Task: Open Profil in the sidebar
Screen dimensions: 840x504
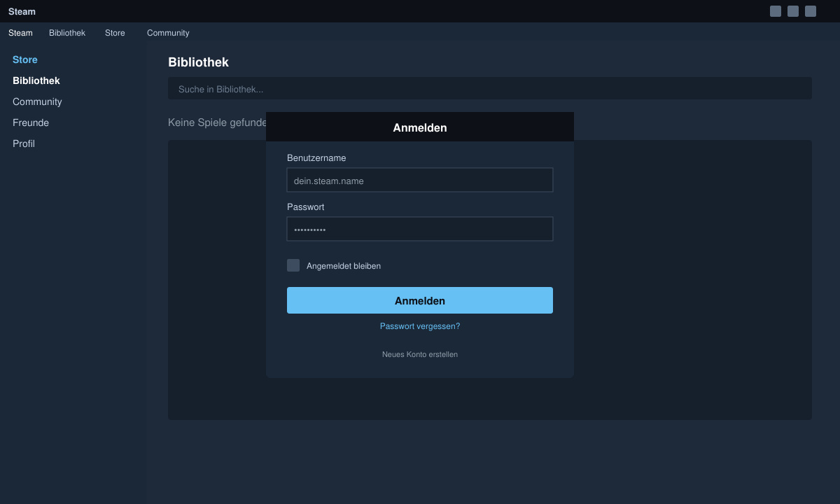Action: [24, 143]
